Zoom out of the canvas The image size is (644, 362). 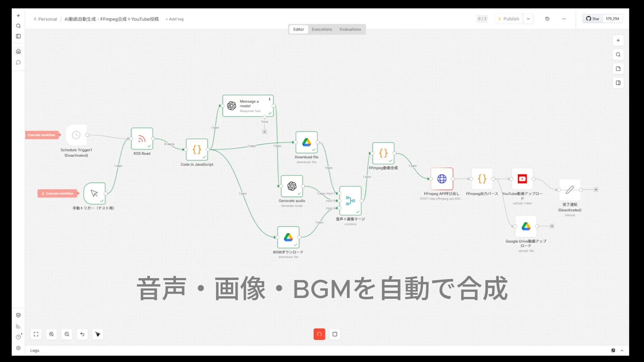pos(67,334)
